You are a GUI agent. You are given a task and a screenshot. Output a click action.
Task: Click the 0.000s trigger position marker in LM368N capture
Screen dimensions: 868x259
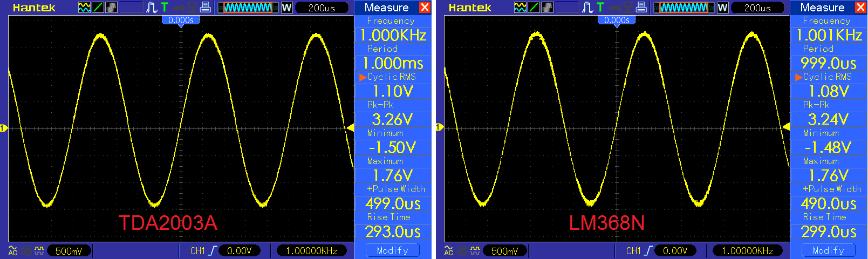[x=617, y=21]
